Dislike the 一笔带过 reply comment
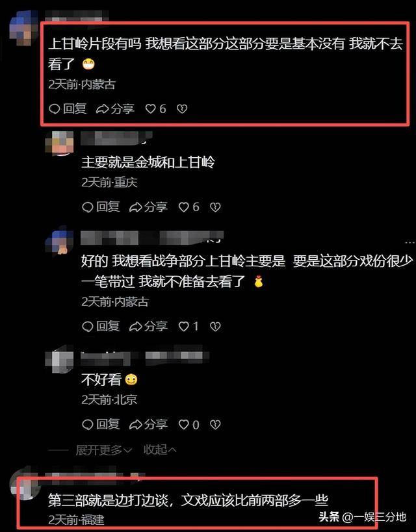This screenshot has width=416, height=532. [215, 326]
